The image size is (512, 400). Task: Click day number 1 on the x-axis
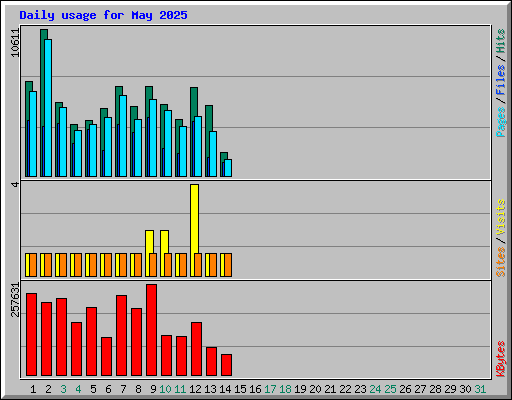33,389
